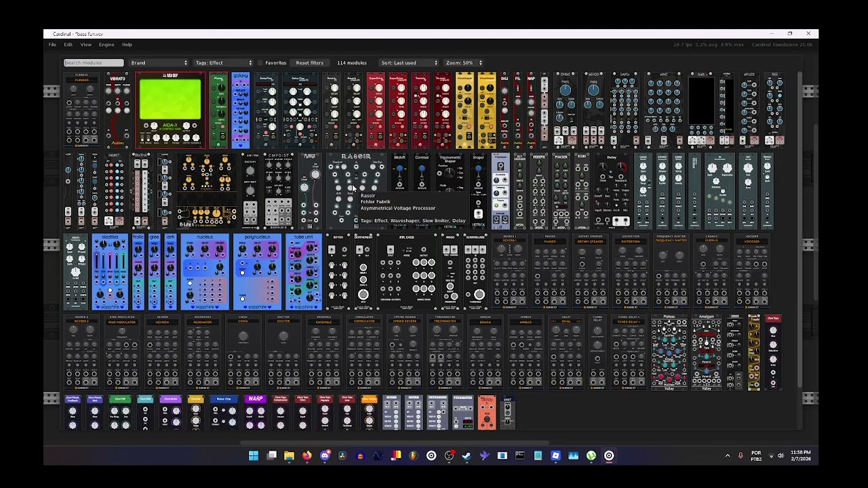The height and width of the screenshot is (488, 868).
Task: Select the Autinn FIL module
Action: pyautogui.click(x=518, y=110)
